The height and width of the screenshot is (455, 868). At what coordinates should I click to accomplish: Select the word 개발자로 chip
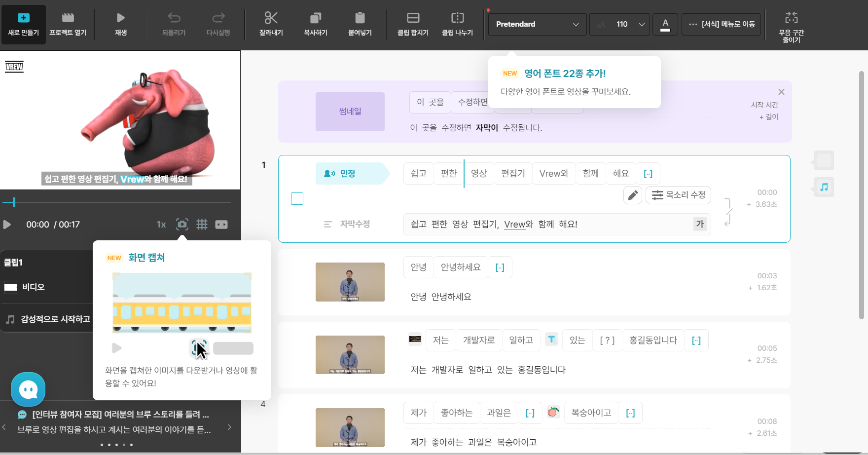coord(479,340)
